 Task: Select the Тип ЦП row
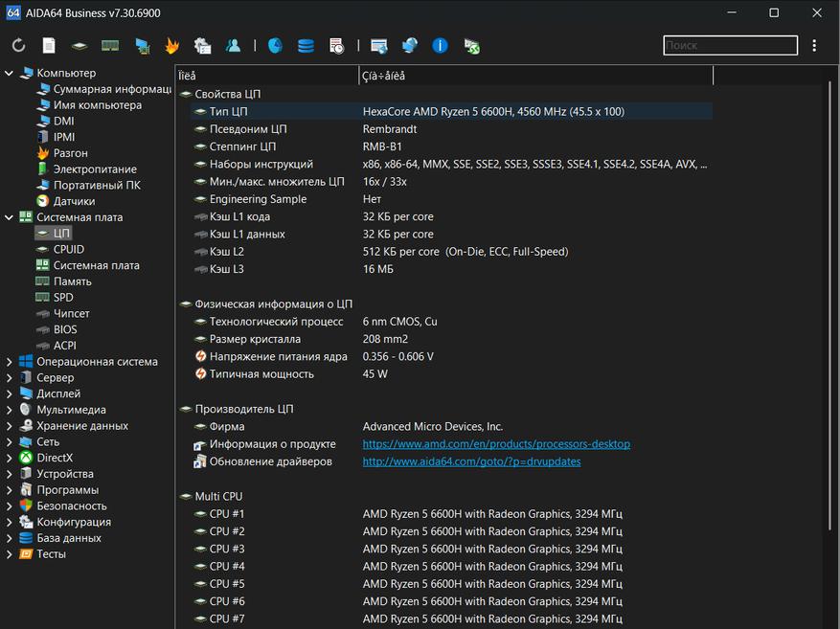[451, 112]
